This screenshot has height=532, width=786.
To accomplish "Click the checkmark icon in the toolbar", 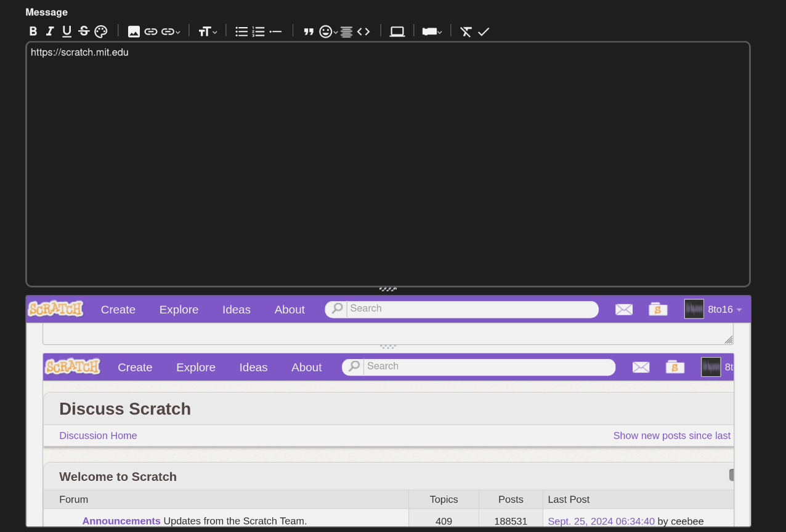I will tap(484, 31).
